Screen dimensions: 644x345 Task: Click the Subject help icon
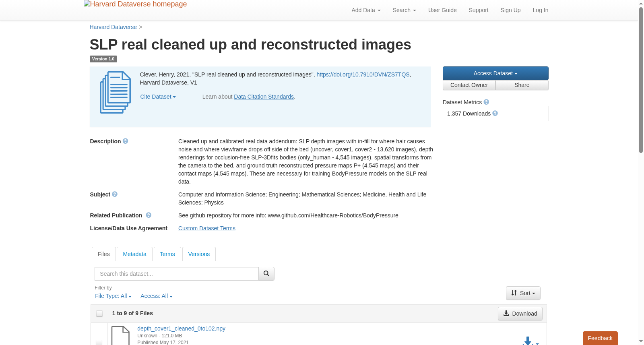[115, 194]
